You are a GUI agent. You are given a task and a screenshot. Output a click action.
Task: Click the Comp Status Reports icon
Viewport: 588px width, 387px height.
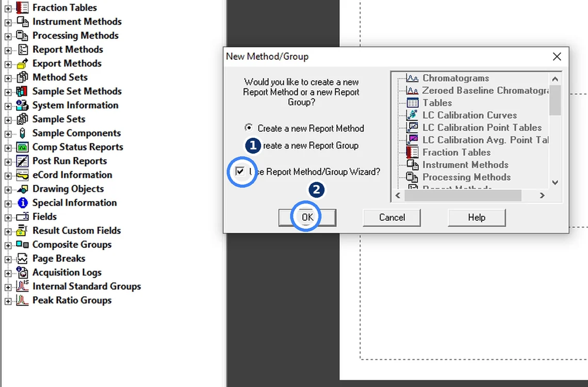22,147
